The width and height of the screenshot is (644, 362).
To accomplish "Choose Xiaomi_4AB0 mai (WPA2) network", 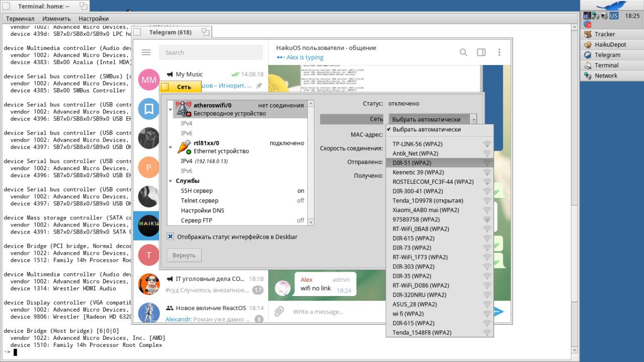I will point(440,210).
